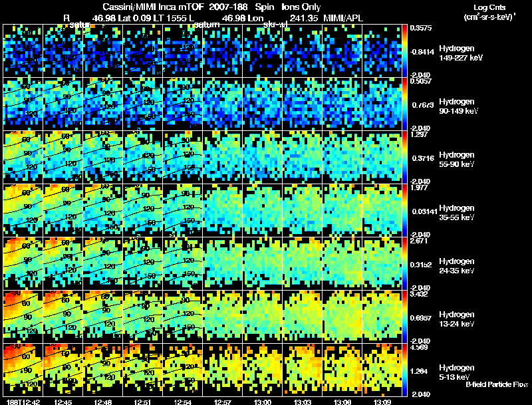Select the 'Log Cnts' colorbar heading
Screen dimensions: 532x405
coord(489,7)
